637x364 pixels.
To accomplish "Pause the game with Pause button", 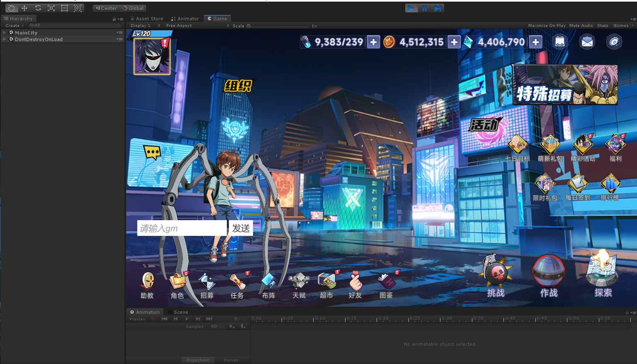I will pos(424,8).
